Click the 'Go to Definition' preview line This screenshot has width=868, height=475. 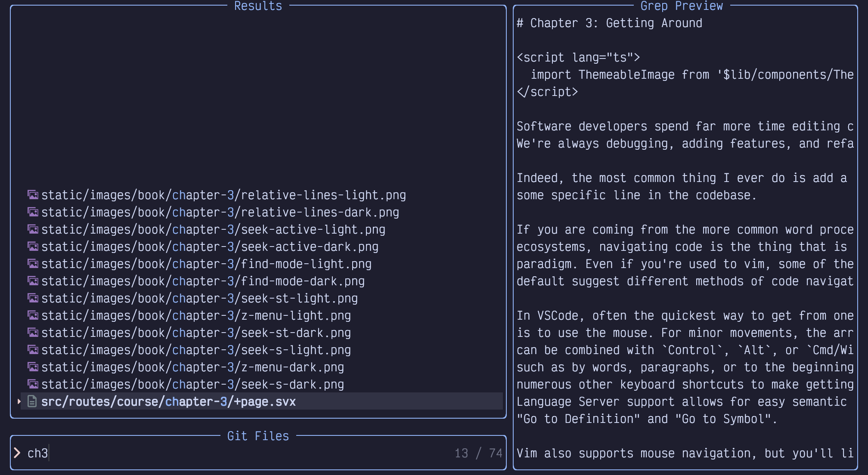647,419
